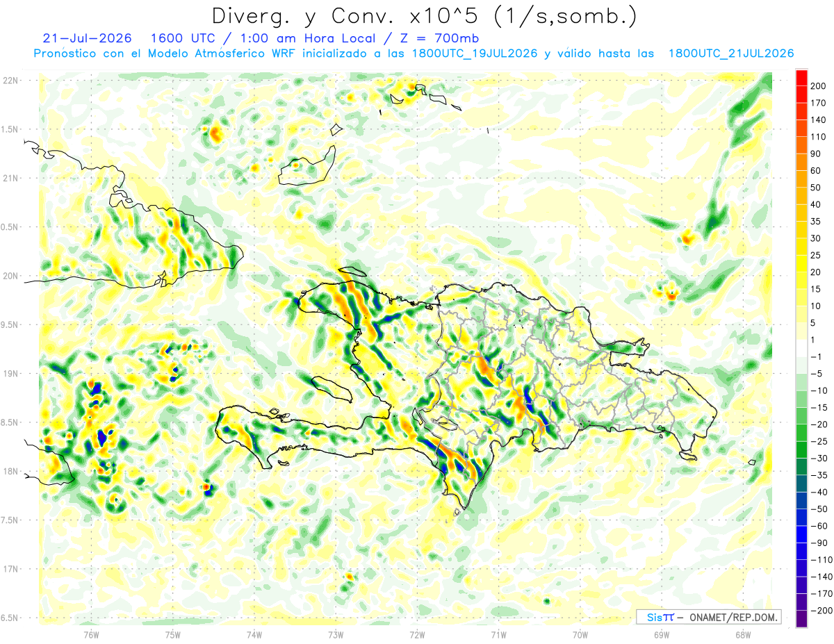Click the '18N' latitude label
Image resolution: width=834 pixels, height=644 pixels.
(10, 471)
